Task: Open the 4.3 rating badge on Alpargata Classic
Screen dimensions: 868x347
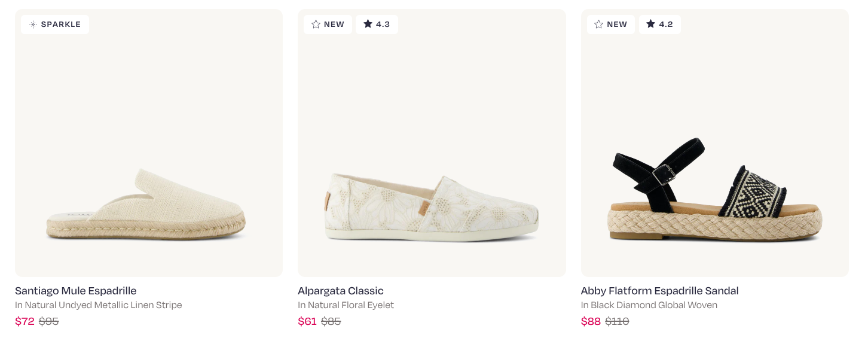Action: (x=377, y=24)
